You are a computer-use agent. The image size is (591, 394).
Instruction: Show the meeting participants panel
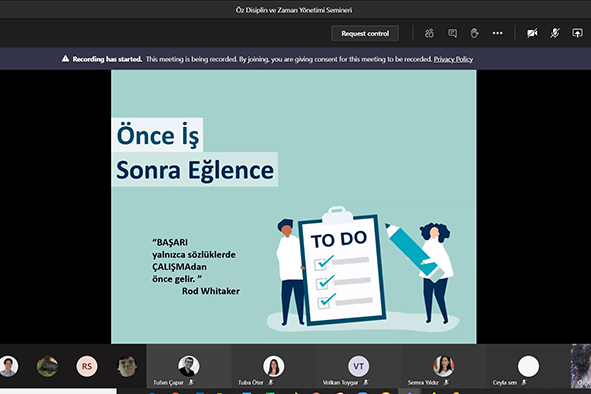coord(429,34)
